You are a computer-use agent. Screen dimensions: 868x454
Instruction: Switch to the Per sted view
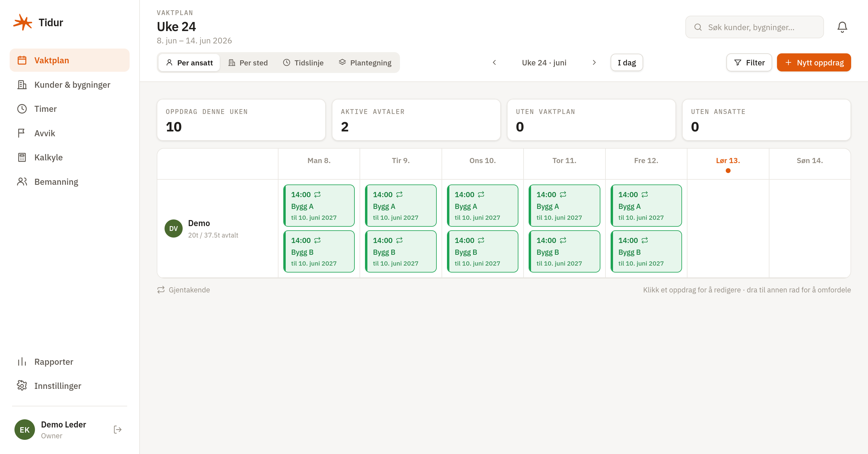coord(248,63)
